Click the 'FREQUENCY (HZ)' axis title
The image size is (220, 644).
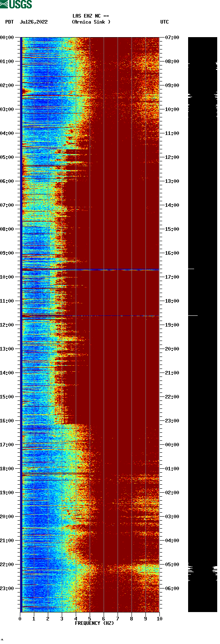click(x=94, y=623)
